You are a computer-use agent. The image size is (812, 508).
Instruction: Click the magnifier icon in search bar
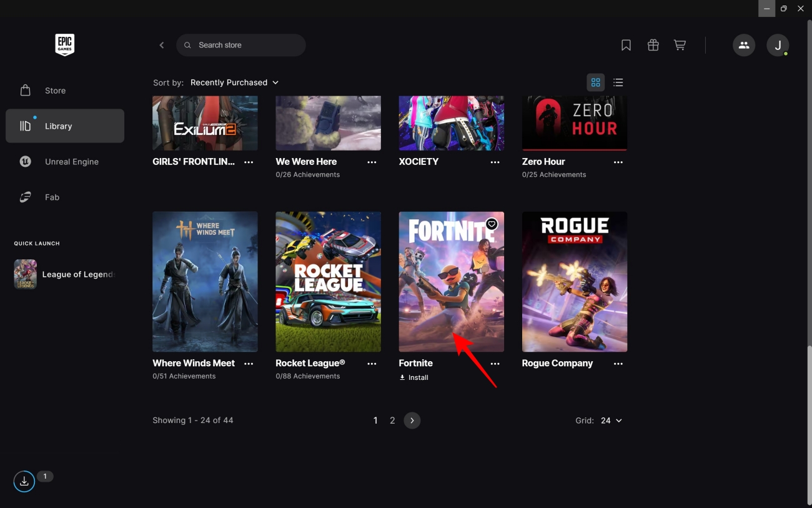[187, 45]
